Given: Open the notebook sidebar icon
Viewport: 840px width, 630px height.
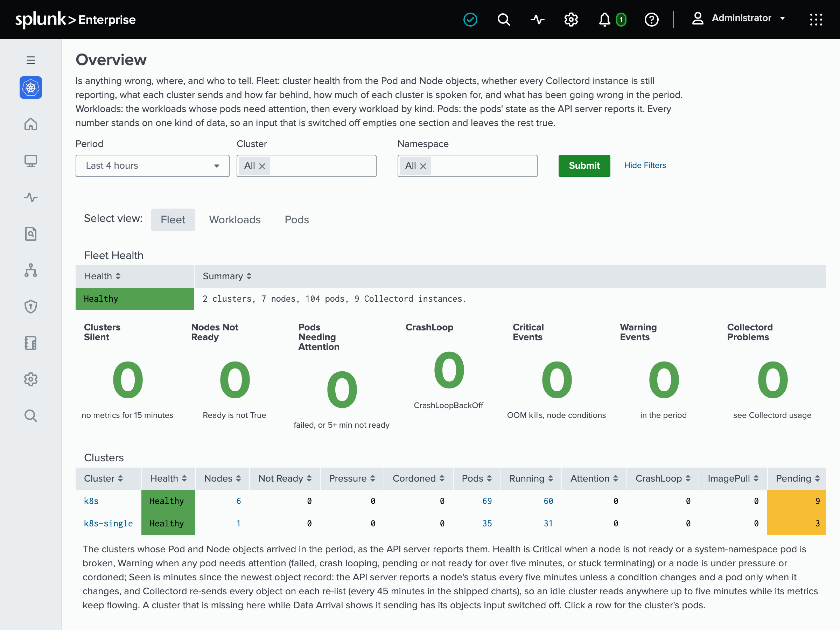Looking at the screenshot, I should click(31, 343).
